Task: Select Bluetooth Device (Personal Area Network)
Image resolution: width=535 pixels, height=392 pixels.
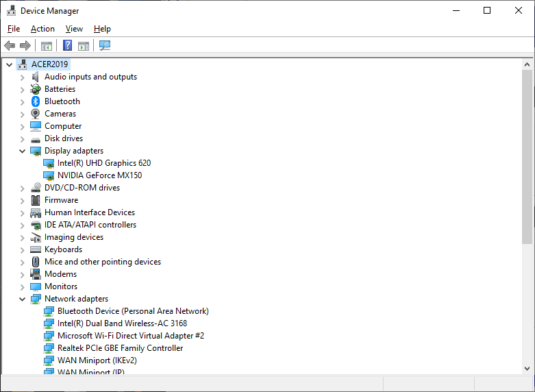Action: click(x=133, y=310)
